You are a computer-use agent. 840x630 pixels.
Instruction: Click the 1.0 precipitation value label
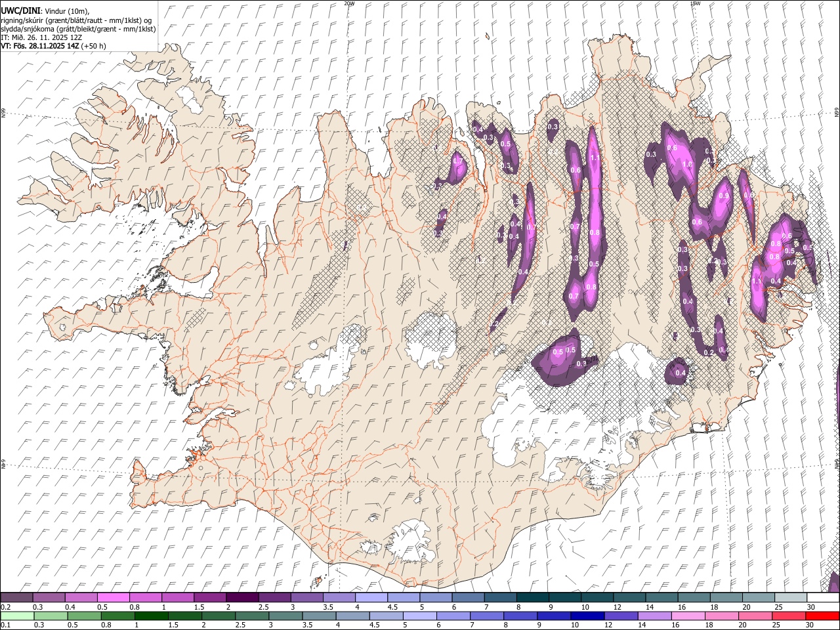click(x=688, y=165)
